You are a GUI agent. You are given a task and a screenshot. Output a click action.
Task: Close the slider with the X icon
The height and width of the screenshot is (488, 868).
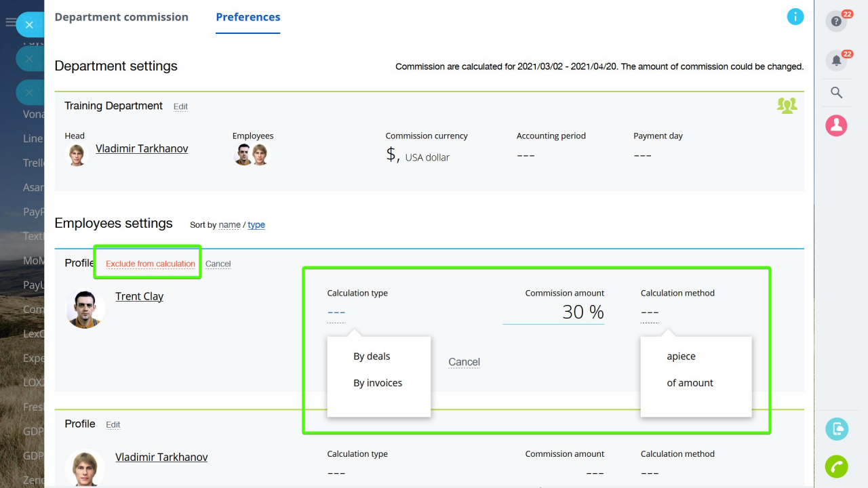[x=29, y=24]
